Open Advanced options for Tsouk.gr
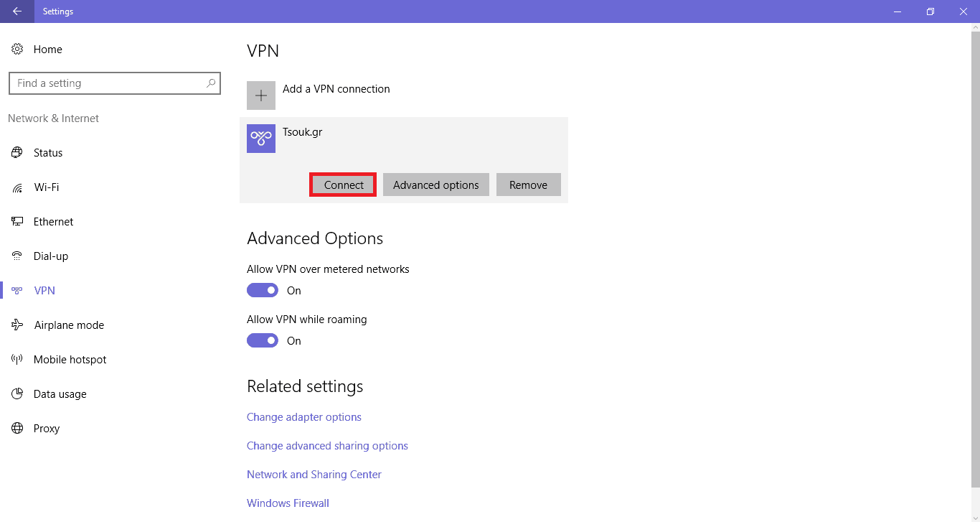The width and height of the screenshot is (980, 522). (436, 185)
